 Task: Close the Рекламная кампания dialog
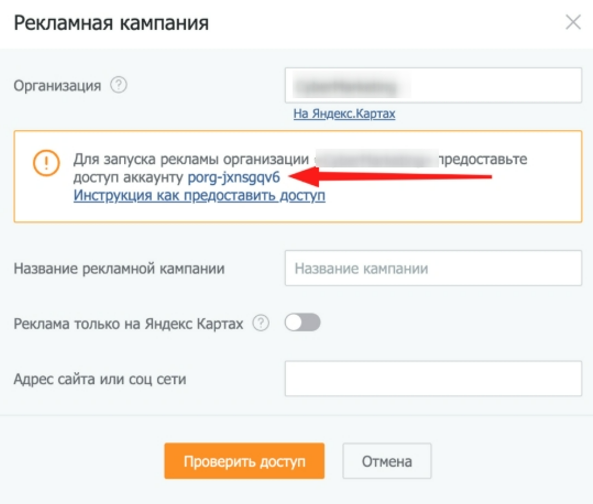[x=573, y=22]
